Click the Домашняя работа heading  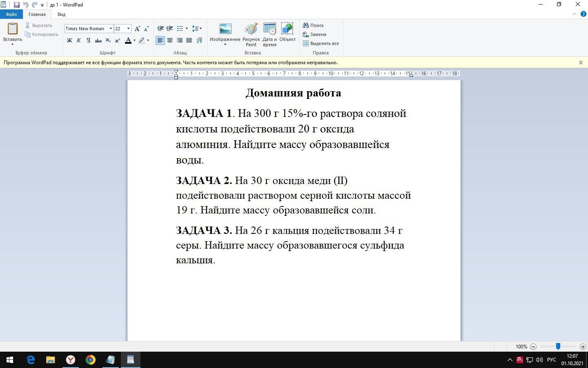[293, 93]
